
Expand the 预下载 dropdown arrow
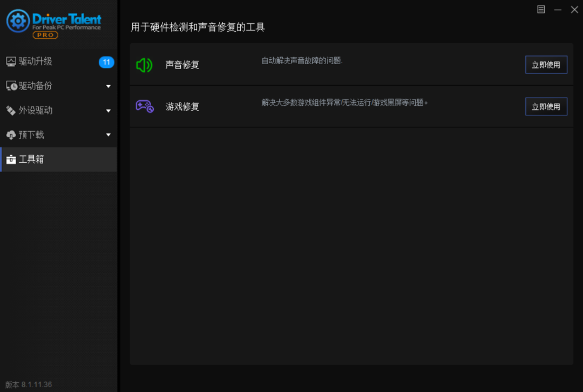tap(107, 135)
